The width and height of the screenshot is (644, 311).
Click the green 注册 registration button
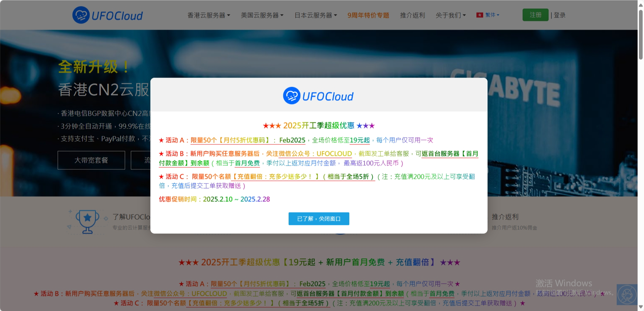535,15
